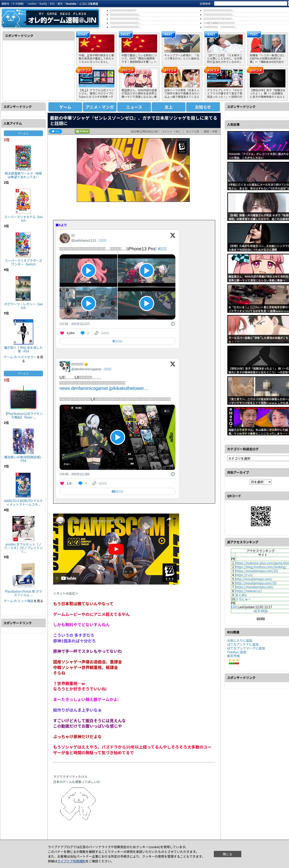
Task: Start the Gamescom 2023 YouTube video
Action: 116,549
